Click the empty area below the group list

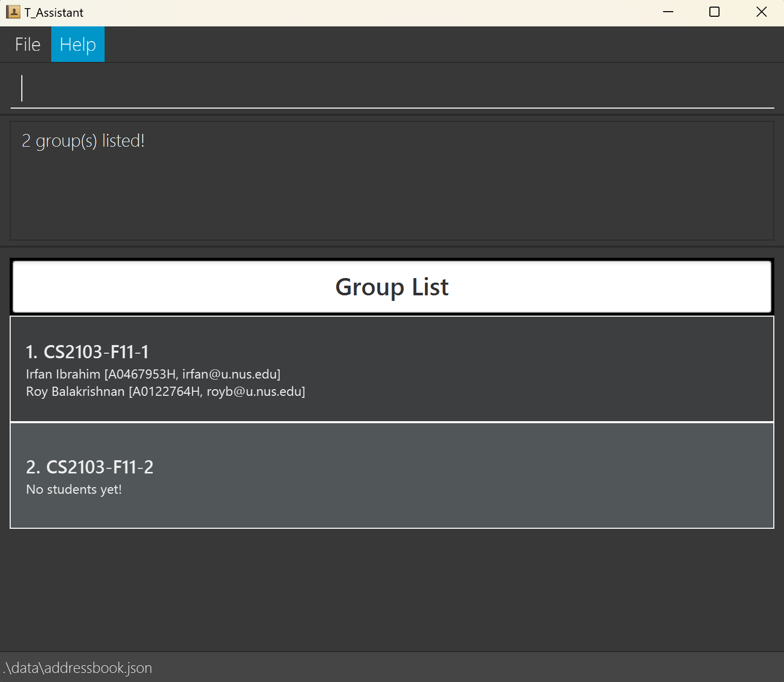392,589
